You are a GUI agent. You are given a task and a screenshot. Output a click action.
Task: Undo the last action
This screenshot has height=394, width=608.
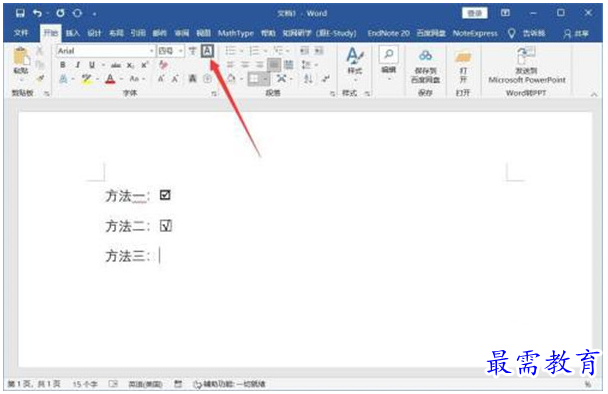[37, 13]
